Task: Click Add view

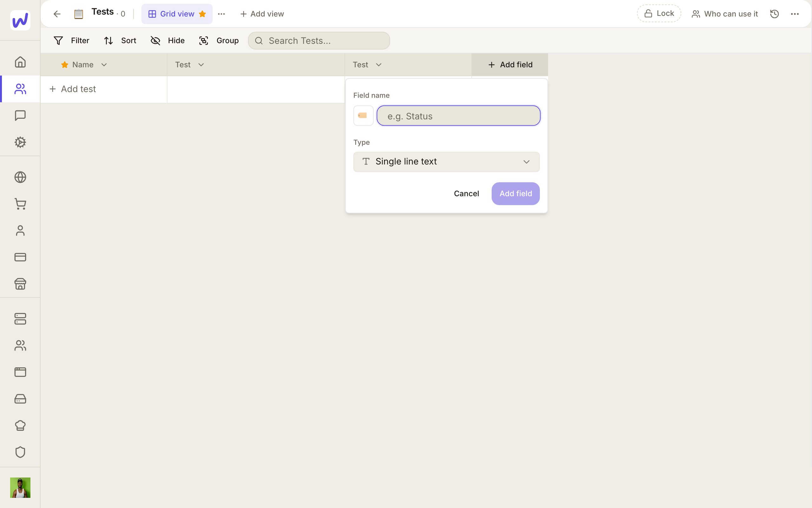Action: pyautogui.click(x=262, y=14)
